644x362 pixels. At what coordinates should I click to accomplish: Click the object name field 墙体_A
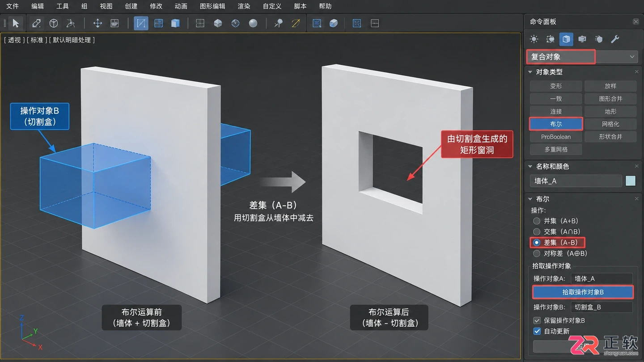576,181
